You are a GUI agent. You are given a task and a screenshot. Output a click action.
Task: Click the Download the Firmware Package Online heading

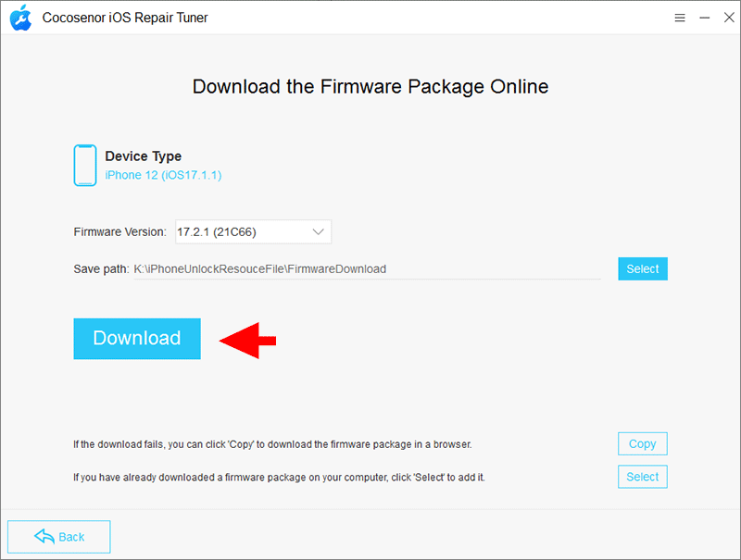[x=370, y=87]
